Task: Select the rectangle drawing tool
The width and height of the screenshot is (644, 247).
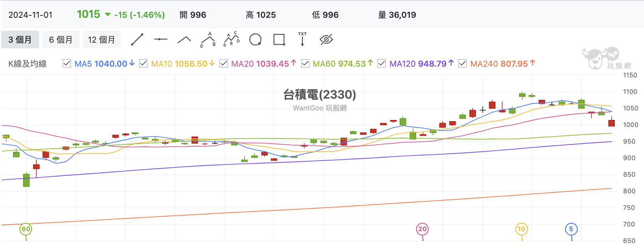Action: [x=279, y=39]
